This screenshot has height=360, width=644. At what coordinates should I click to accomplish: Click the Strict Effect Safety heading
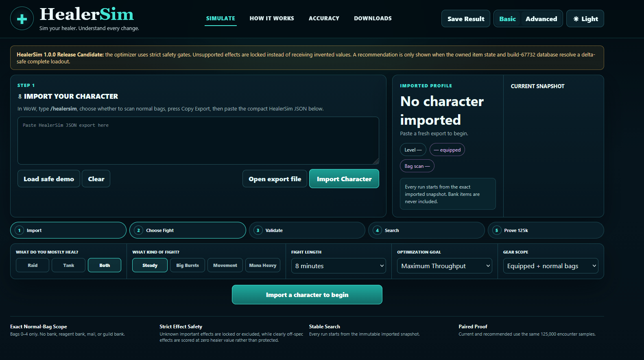(x=181, y=327)
